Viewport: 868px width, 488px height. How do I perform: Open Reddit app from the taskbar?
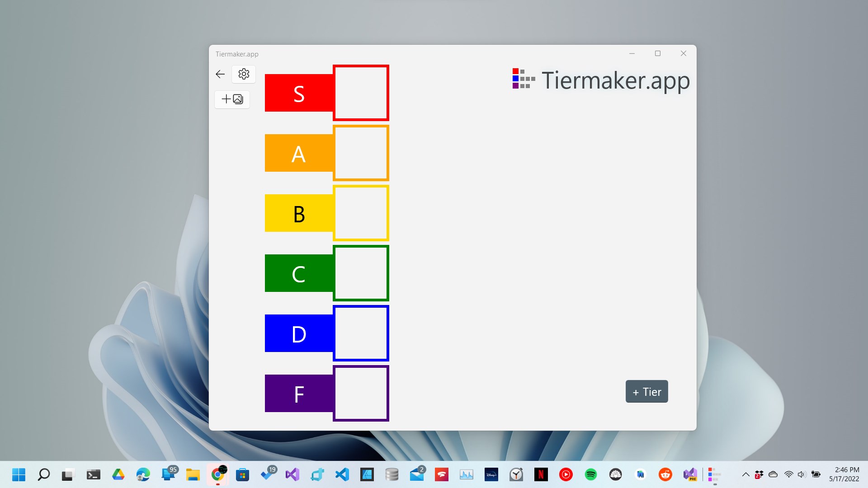coord(665,474)
